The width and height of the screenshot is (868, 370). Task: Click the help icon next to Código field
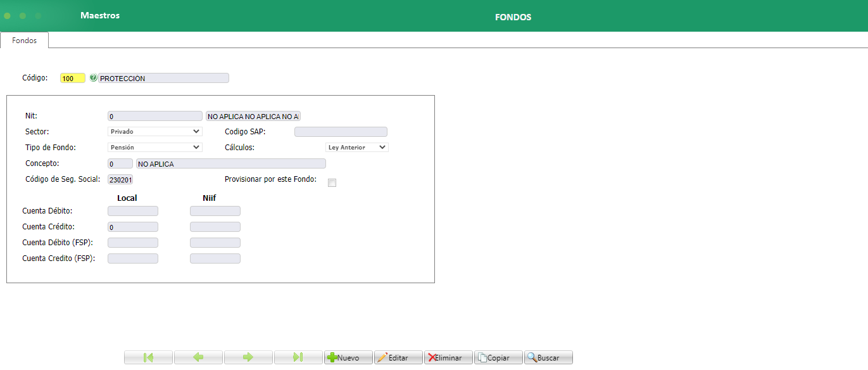[94, 77]
